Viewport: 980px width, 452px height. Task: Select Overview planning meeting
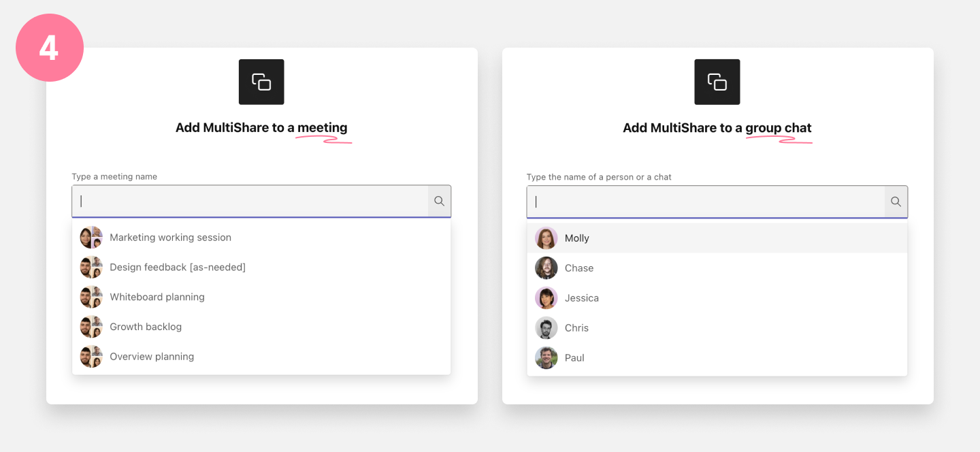(261, 357)
